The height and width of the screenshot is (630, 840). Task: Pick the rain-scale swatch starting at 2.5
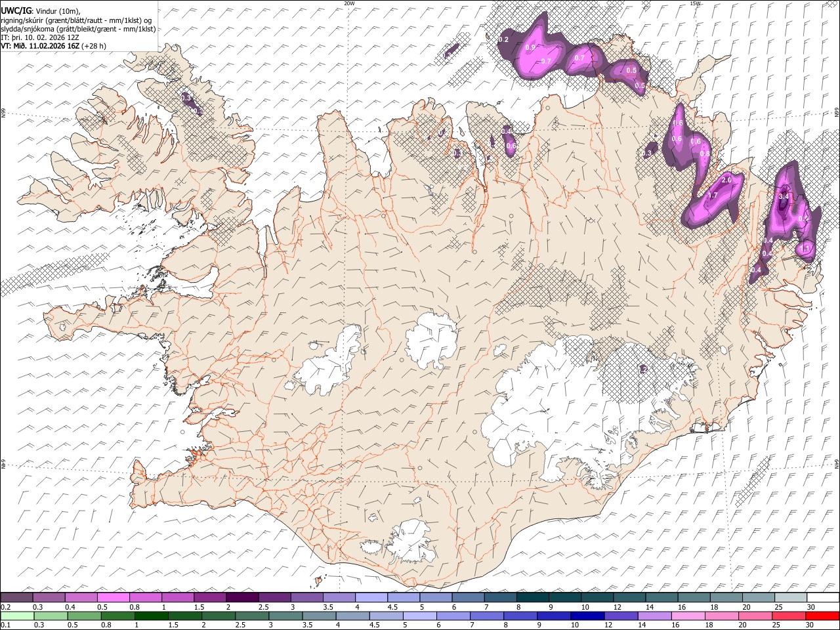pos(251,616)
